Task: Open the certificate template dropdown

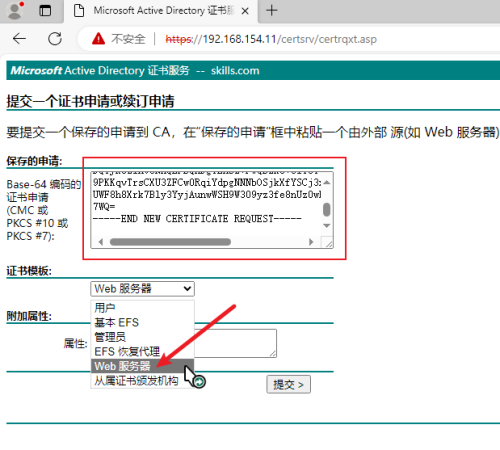Action: tap(142, 289)
